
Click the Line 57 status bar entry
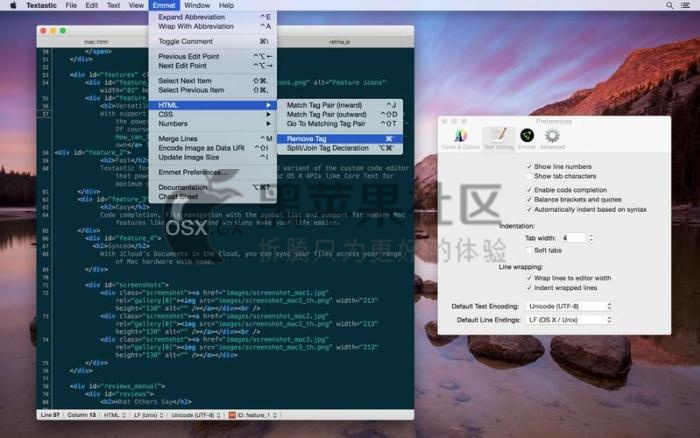(x=50, y=415)
